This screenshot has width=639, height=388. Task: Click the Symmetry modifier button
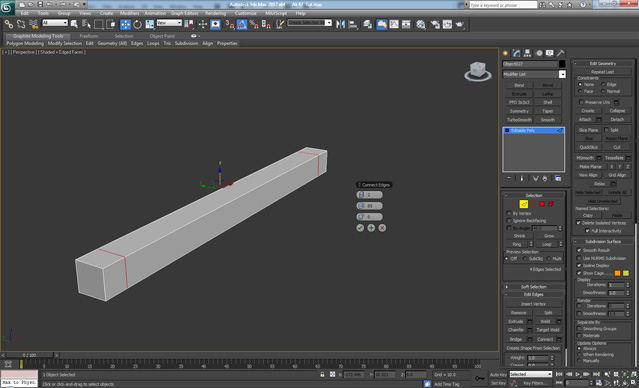[519, 111]
